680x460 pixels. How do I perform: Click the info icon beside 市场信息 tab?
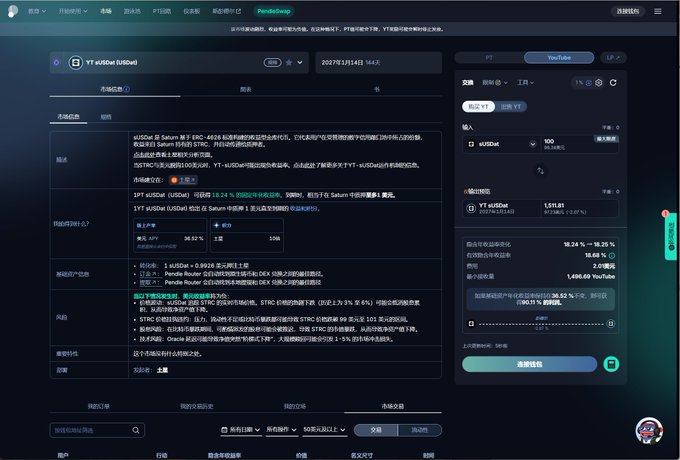pyautogui.click(x=127, y=89)
